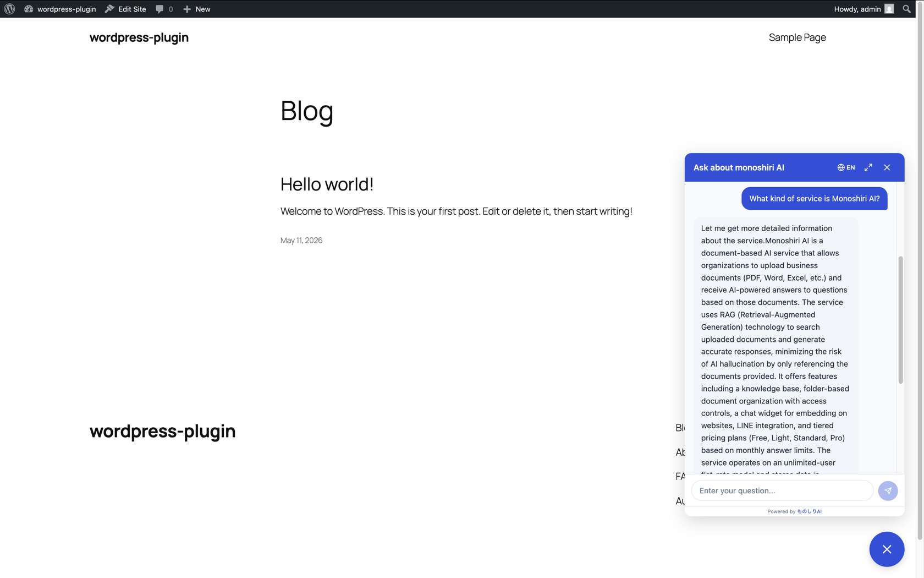This screenshot has width=924, height=578.
Task: Click the Enter your question input field
Action: 782,490
